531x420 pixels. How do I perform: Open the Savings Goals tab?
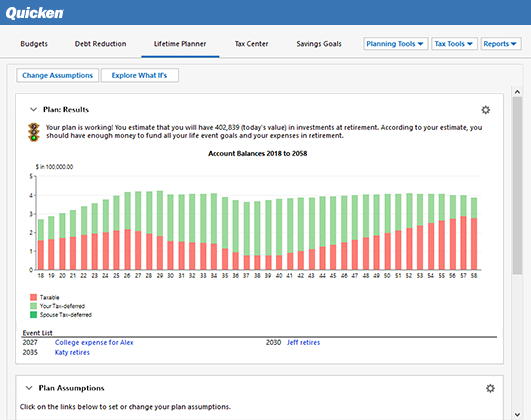[319, 44]
